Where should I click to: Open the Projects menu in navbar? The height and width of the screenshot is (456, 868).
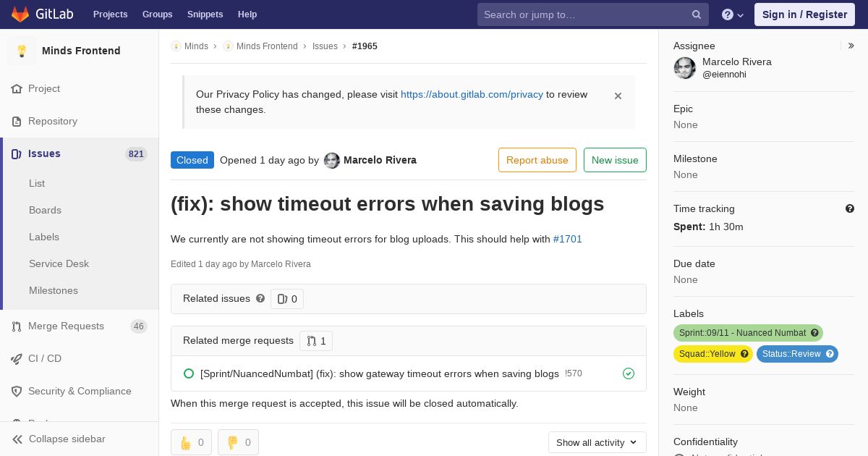(110, 14)
